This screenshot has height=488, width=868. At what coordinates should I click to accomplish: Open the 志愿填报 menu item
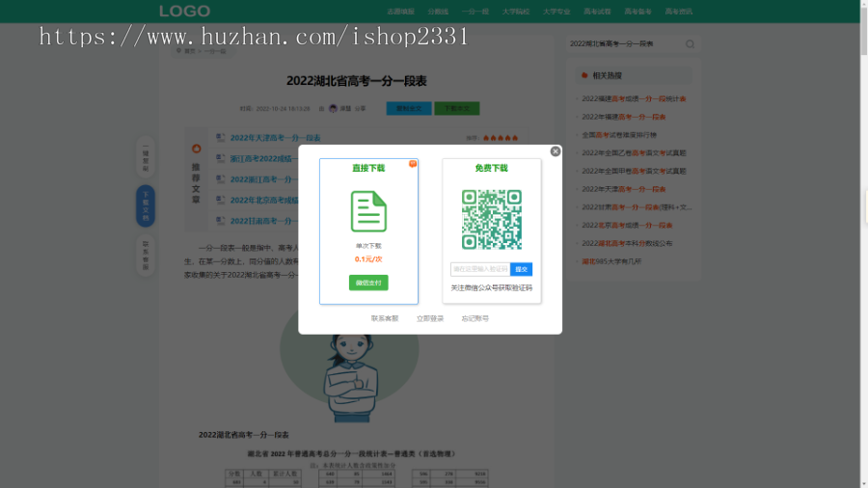401,12
